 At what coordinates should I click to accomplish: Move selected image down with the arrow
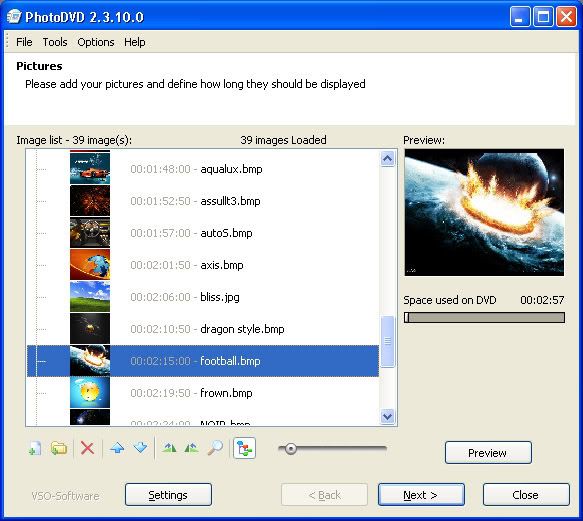pos(141,448)
